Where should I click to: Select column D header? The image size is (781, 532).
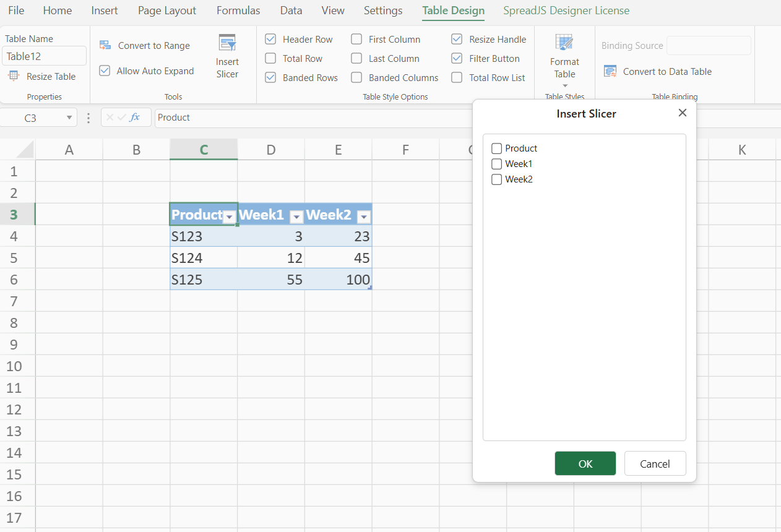[271, 149]
